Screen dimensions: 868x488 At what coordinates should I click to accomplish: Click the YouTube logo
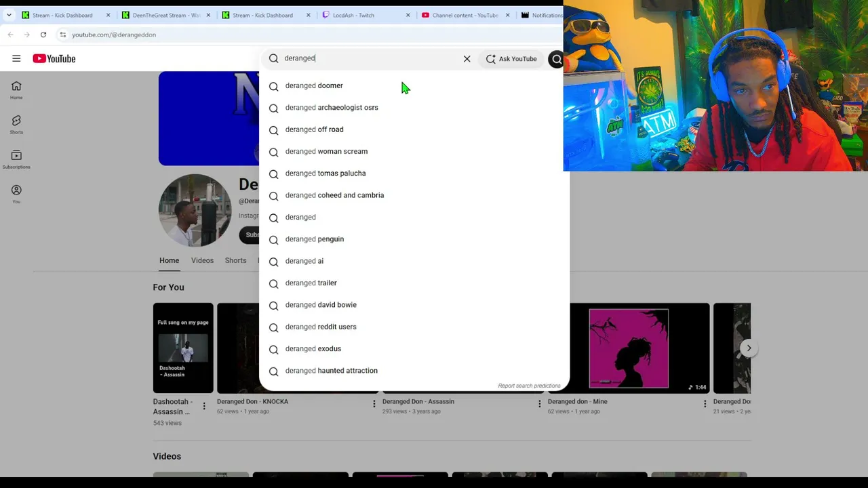(54, 58)
